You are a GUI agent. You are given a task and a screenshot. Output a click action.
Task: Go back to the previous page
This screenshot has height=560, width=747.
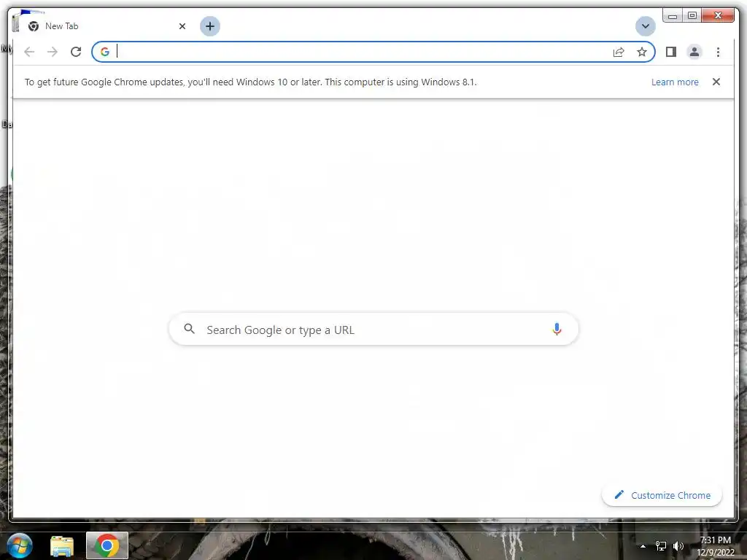(29, 52)
